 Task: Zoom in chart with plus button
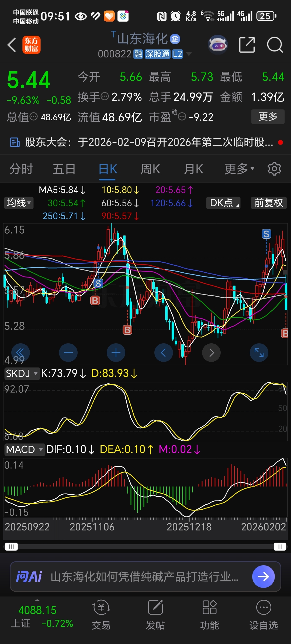(116, 352)
